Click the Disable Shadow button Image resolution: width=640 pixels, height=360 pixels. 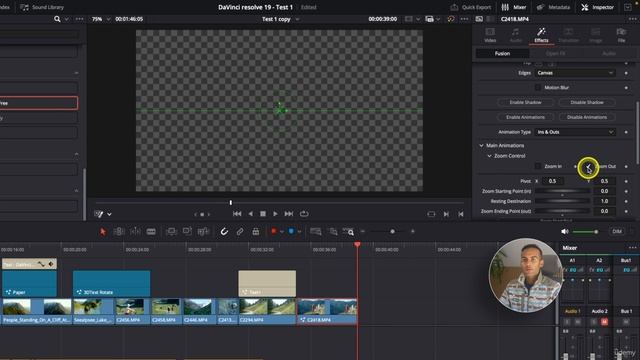[587, 102]
